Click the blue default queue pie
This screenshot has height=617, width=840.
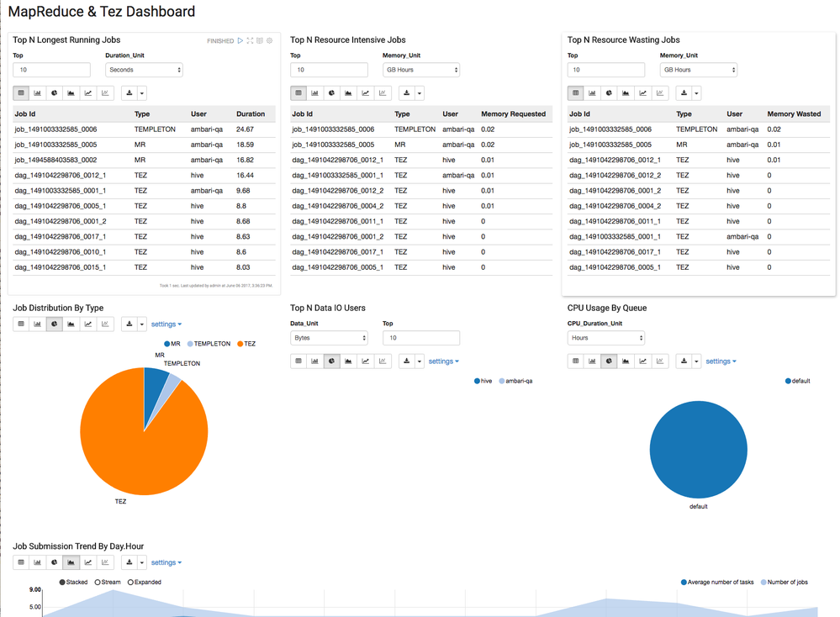click(x=699, y=450)
